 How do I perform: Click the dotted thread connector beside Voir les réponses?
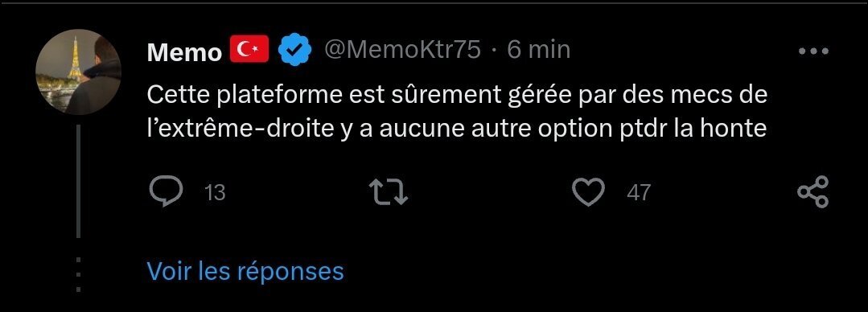(78, 274)
